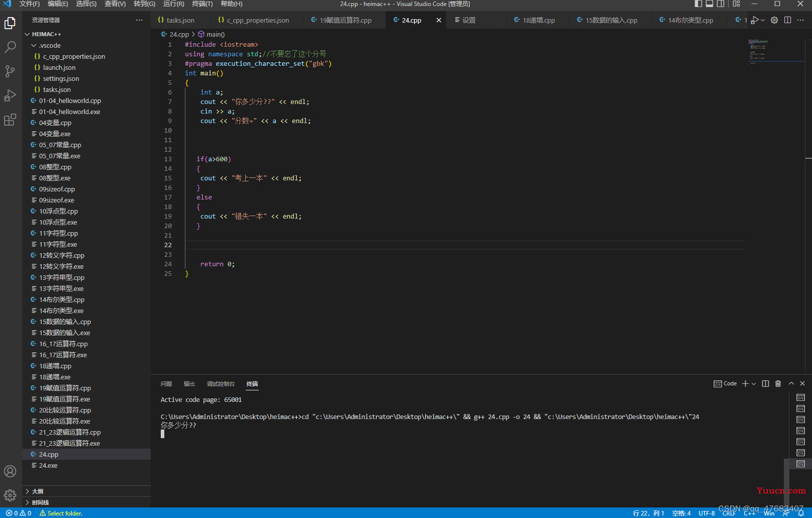Image resolution: width=812 pixels, height=518 pixels.
Task: Toggle primary sidebar layout icon
Action: 698,4
